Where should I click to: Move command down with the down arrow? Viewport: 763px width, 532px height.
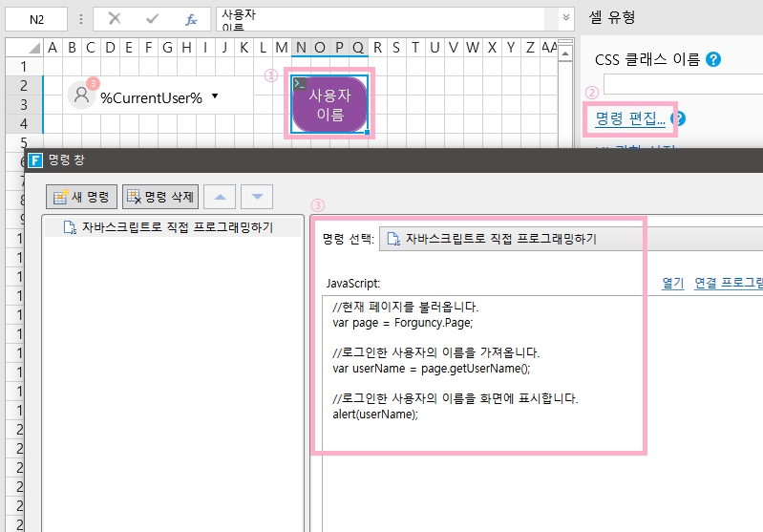click(x=256, y=198)
